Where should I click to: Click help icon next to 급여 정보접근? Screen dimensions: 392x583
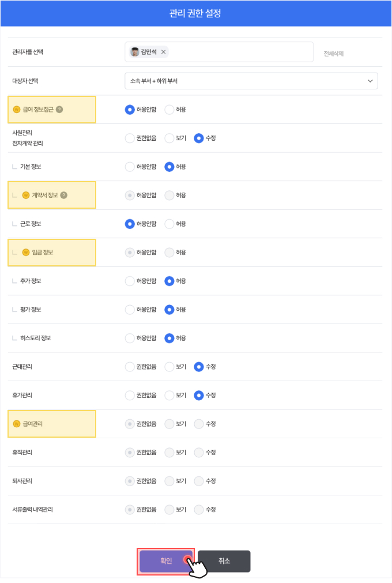coord(59,110)
